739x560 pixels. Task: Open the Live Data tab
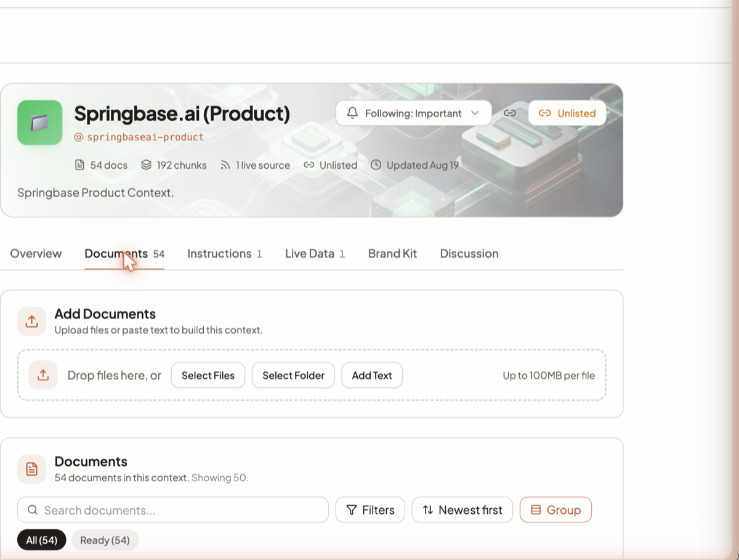[315, 254]
